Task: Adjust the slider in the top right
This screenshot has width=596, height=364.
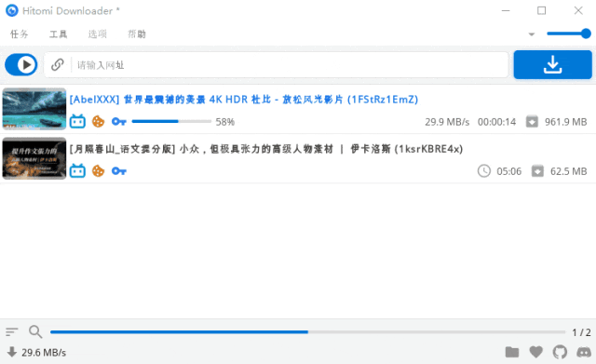Action: (569, 34)
